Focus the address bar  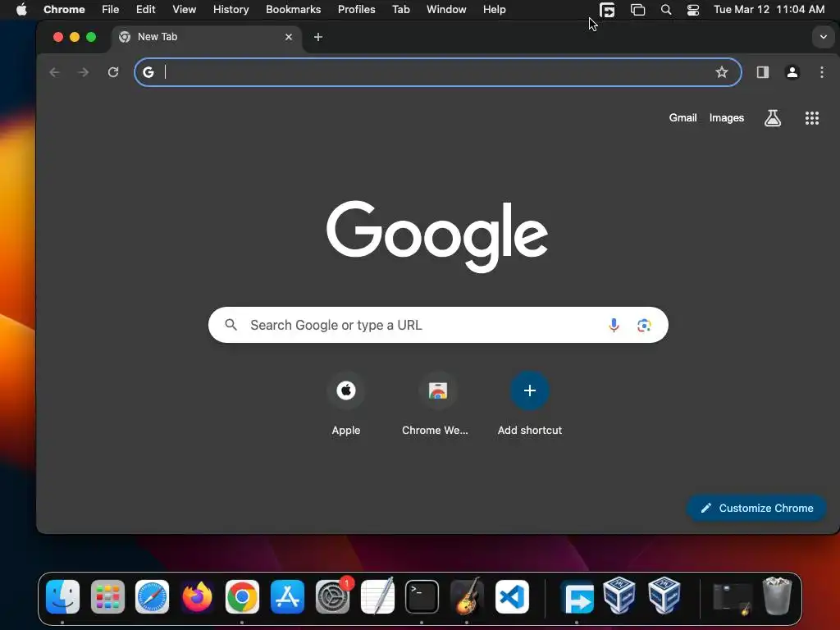click(x=438, y=72)
